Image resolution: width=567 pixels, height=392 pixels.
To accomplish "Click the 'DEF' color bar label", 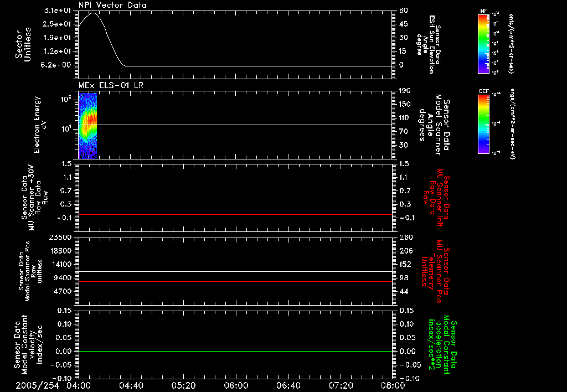I will coord(484,91).
